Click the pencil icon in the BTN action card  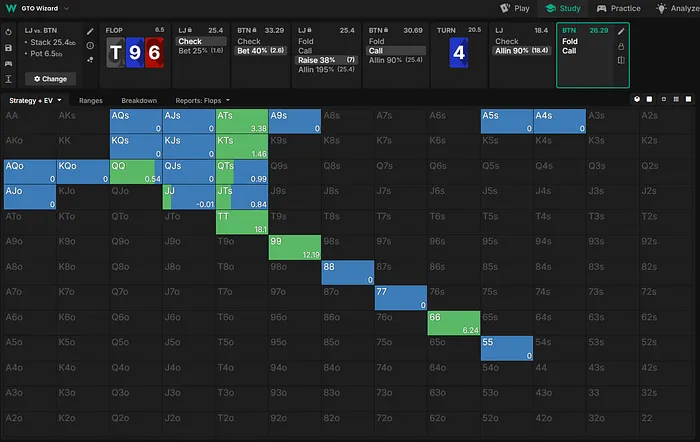[621, 31]
